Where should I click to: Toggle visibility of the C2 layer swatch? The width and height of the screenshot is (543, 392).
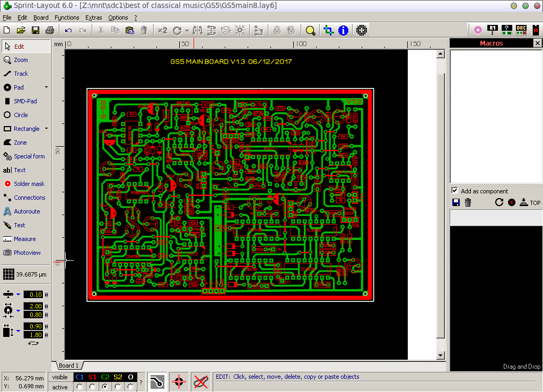click(x=105, y=377)
